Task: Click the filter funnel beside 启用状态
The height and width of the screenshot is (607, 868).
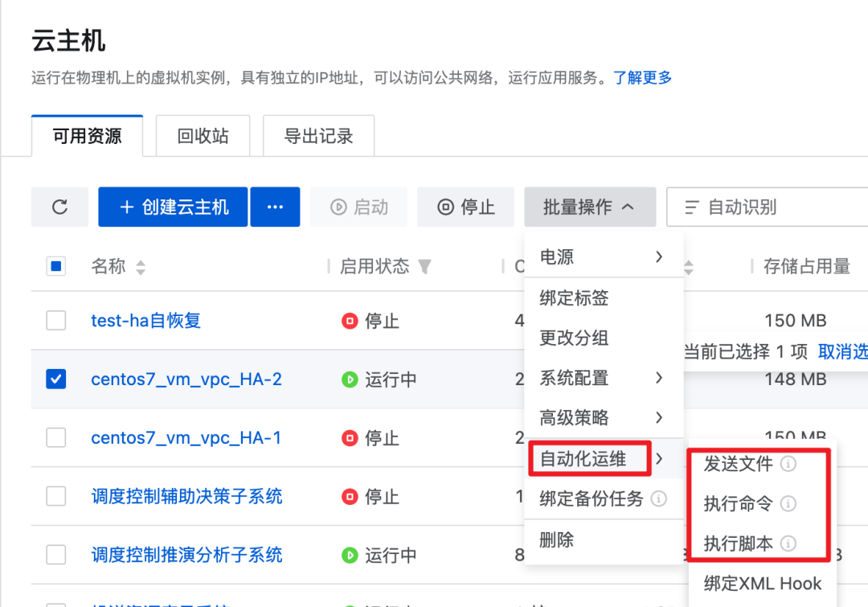Action: [x=424, y=267]
